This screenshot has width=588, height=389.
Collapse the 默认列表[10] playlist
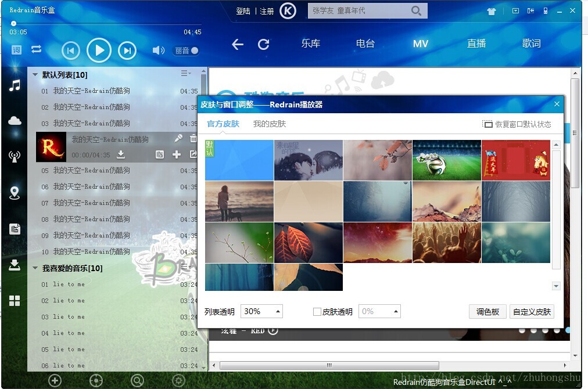pos(35,74)
